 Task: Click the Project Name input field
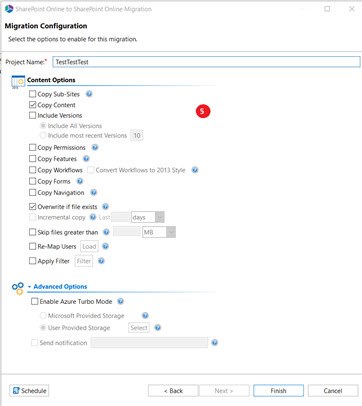[x=206, y=62]
